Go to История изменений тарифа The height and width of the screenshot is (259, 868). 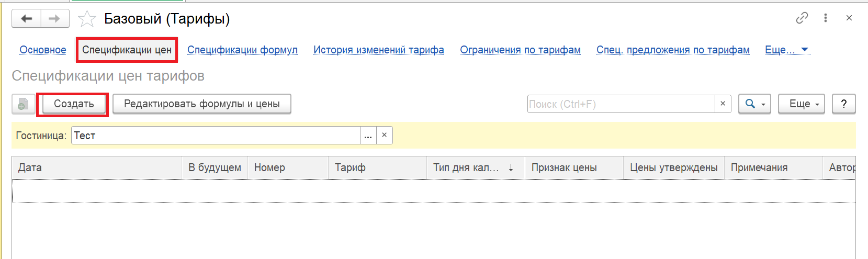click(x=379, y=50)
